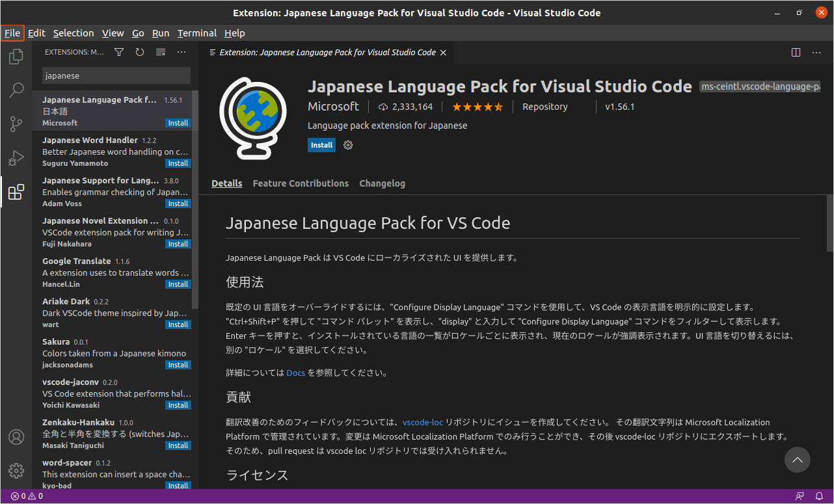
Task: Click the scroll-to-top arrow button
Action: 798,460
